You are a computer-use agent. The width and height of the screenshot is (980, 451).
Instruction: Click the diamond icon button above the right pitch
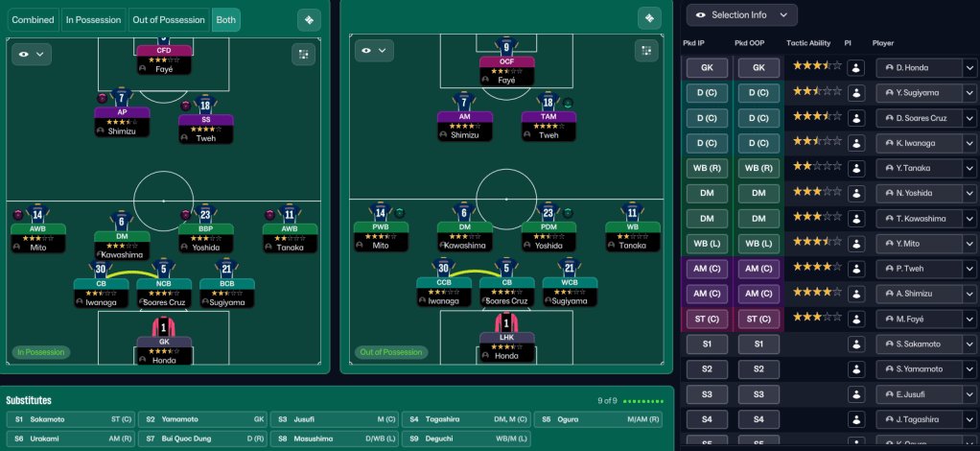pos(649,19)
